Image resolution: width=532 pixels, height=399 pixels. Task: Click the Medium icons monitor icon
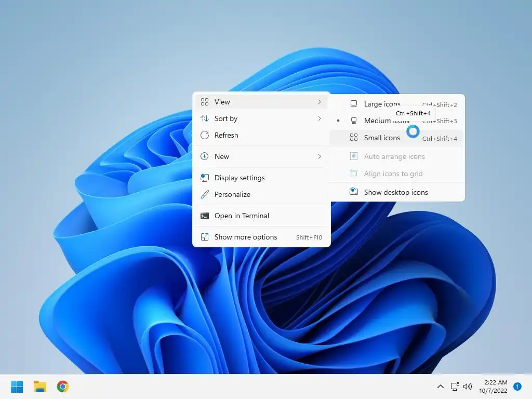coord(353,121)
